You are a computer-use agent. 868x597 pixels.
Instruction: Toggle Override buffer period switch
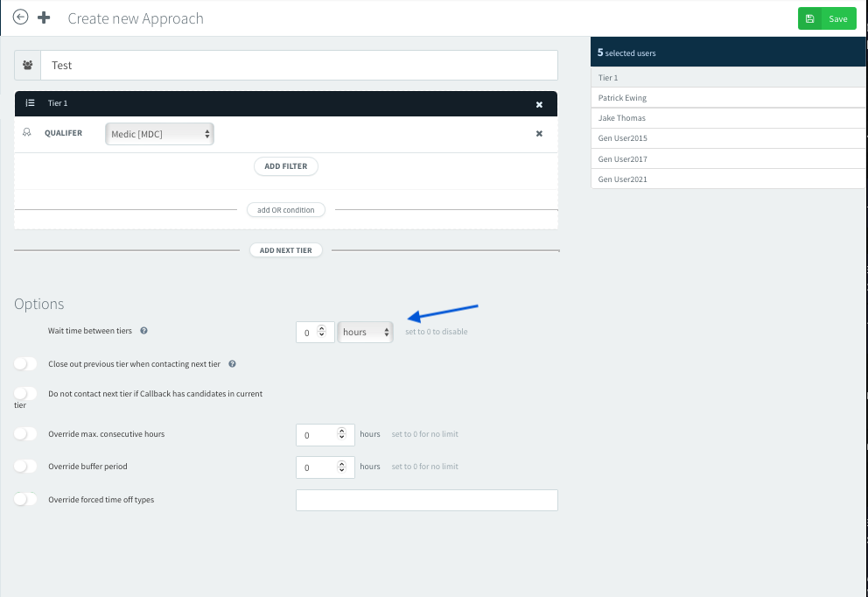[25, 467]
